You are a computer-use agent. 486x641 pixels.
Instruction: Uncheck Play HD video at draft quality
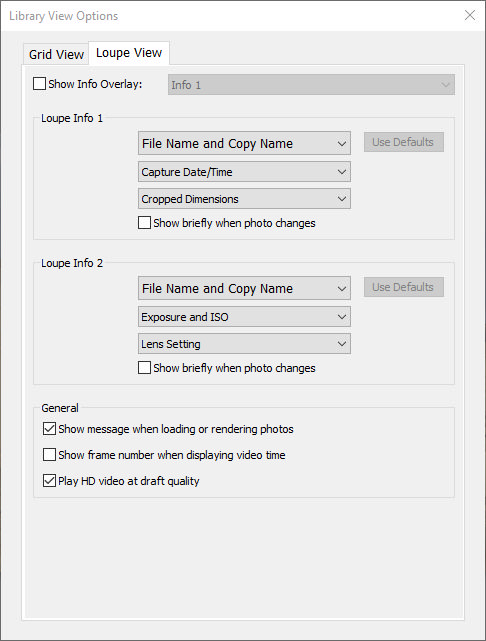49,480
